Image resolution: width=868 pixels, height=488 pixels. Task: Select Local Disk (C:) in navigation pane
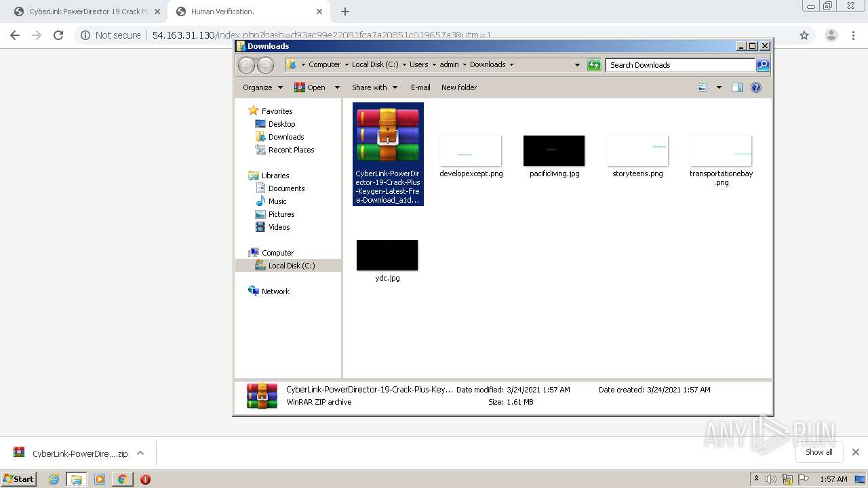(291, 266)
